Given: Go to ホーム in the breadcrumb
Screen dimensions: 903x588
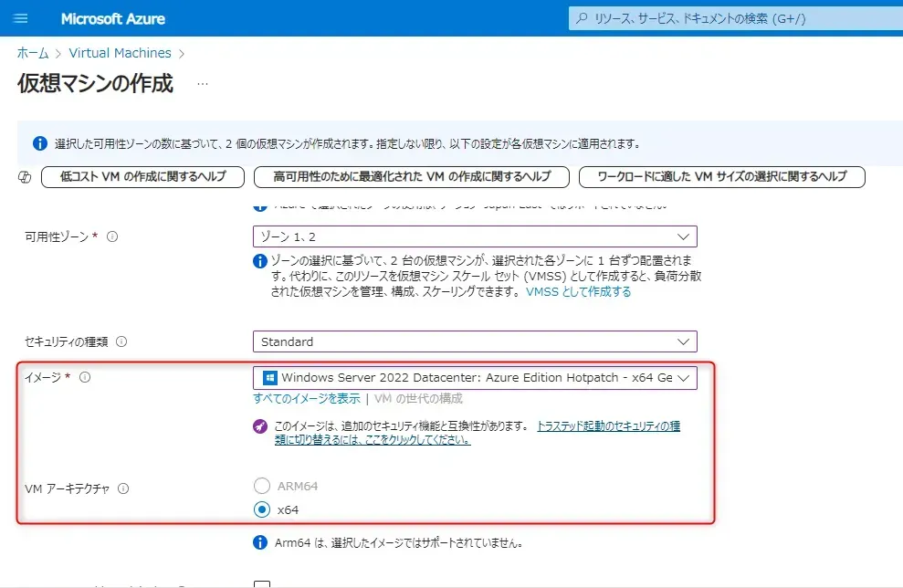Looking at the screenshot, I should point(33,53).
